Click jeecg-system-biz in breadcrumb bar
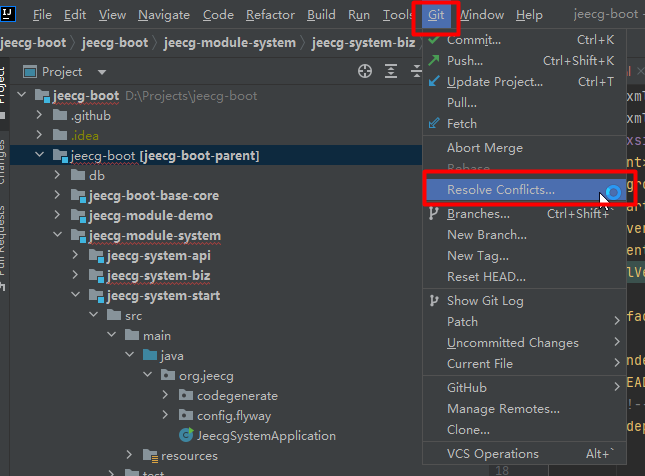645x476 pixels. 363,43
